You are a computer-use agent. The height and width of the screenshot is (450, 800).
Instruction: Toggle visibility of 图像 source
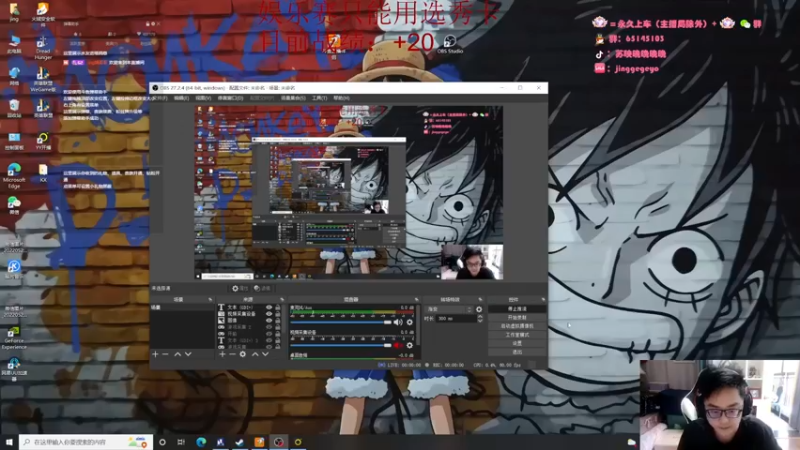click(x=269, y=321)
